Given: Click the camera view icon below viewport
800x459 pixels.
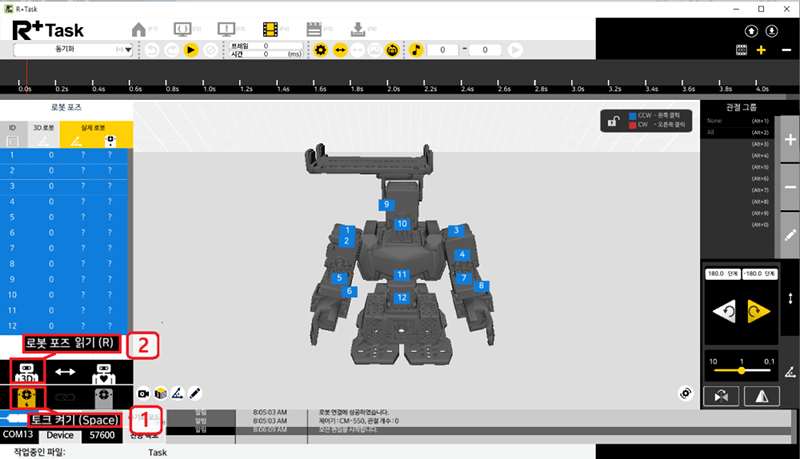Looking at the screenshot, I should tap(144, 392).
